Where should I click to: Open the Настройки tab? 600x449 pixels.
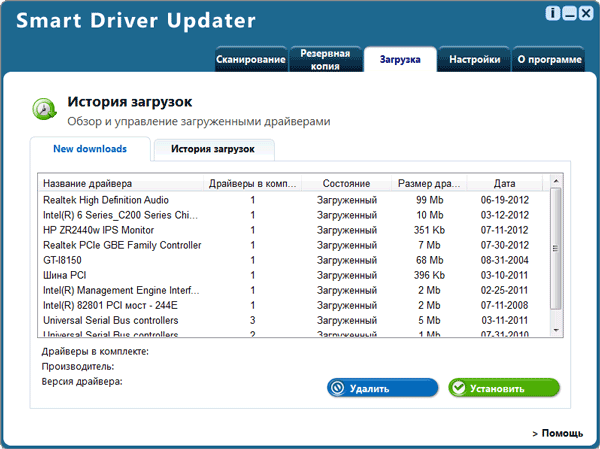[474, 60]
